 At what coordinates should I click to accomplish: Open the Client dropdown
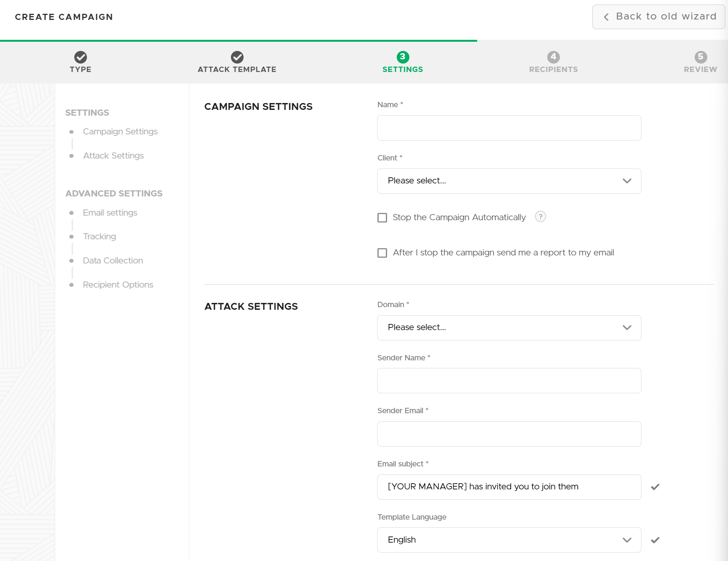click(509, 181)
